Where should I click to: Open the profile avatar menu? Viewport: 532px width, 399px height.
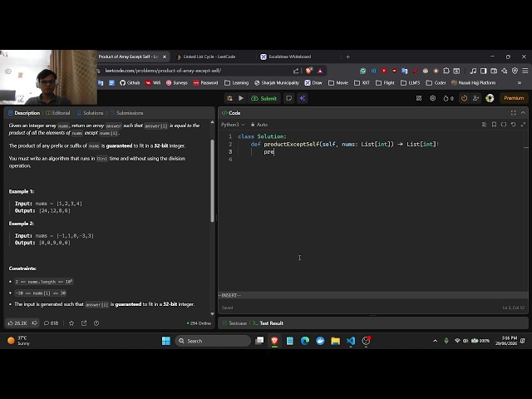click(x=490, y=98)
